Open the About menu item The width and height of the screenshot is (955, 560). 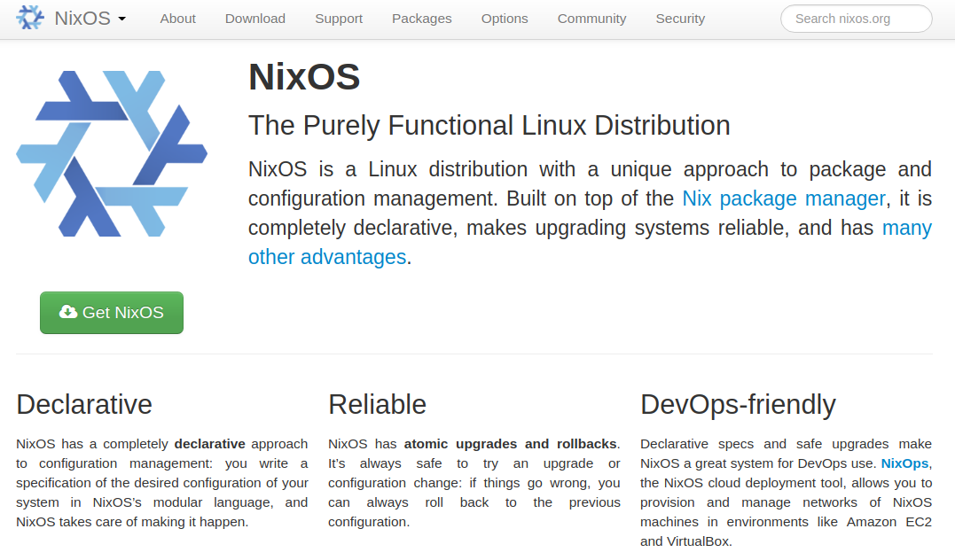tap(178, 19)
